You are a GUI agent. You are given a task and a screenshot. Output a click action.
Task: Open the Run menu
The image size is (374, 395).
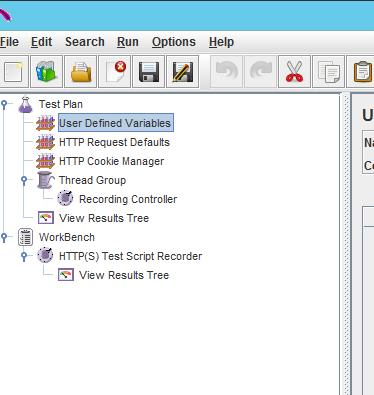(128, 42)
